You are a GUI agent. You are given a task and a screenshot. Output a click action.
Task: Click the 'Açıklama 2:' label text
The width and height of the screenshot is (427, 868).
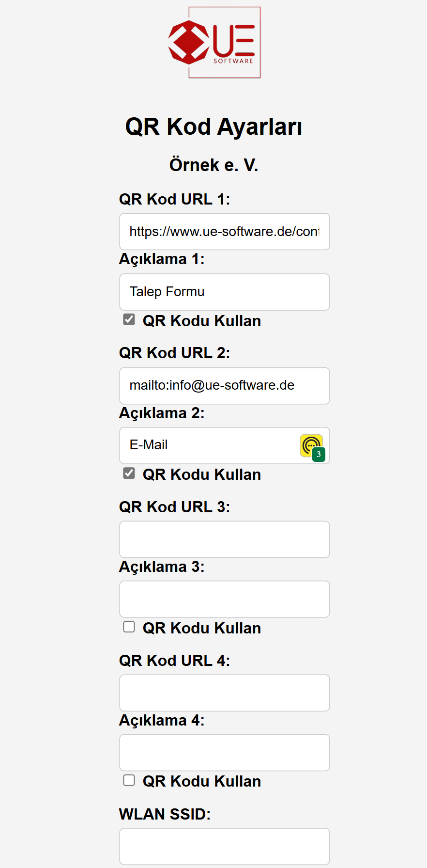tap(162, 413)
